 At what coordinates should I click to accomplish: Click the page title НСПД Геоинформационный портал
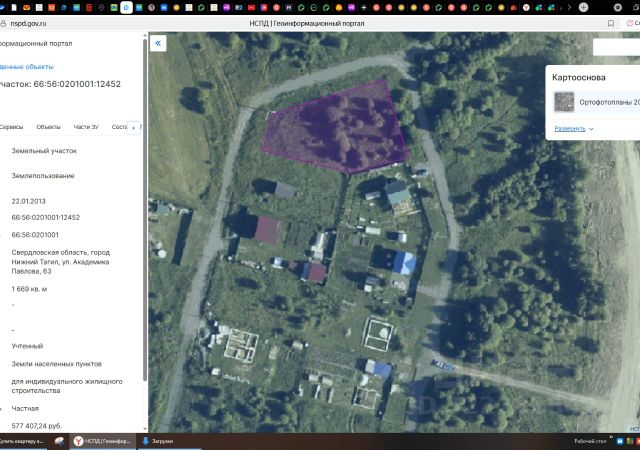pyautogui.click(x=307, y=24)
